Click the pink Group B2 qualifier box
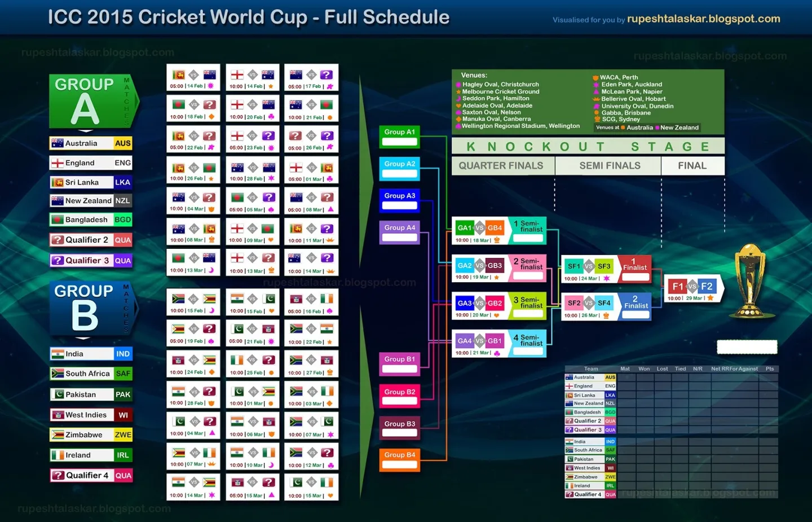 (399, 396)
